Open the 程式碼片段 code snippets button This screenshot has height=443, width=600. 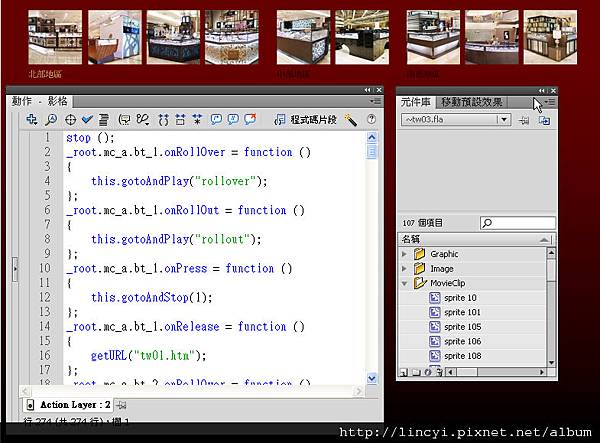(305, 120)
